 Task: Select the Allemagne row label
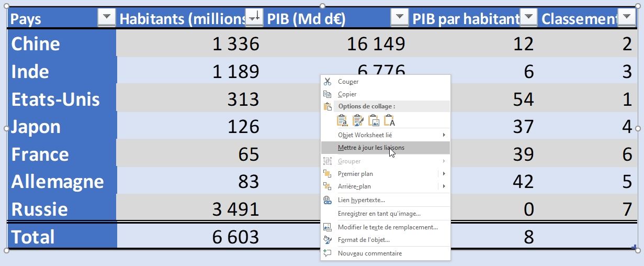click(58, 182)
